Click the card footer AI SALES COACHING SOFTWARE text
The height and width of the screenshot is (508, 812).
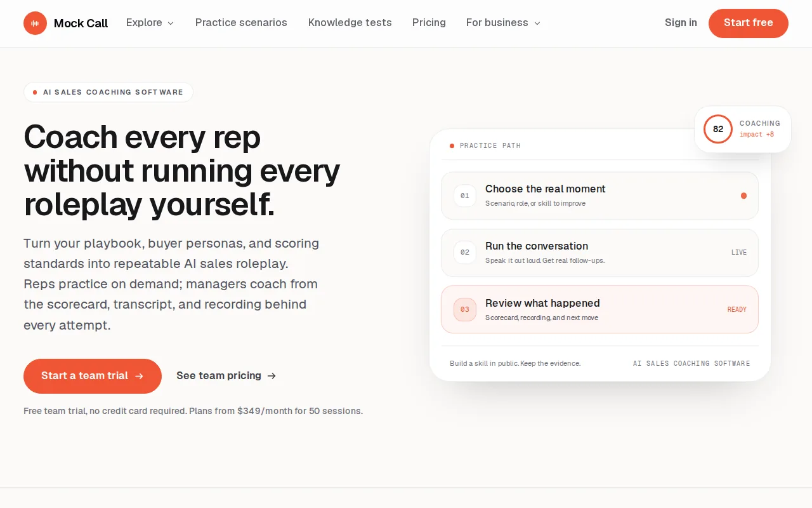tap(691, 364)
